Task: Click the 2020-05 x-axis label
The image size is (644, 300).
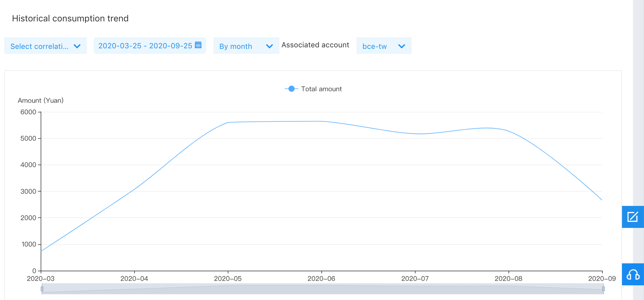Action: point(228,279)
